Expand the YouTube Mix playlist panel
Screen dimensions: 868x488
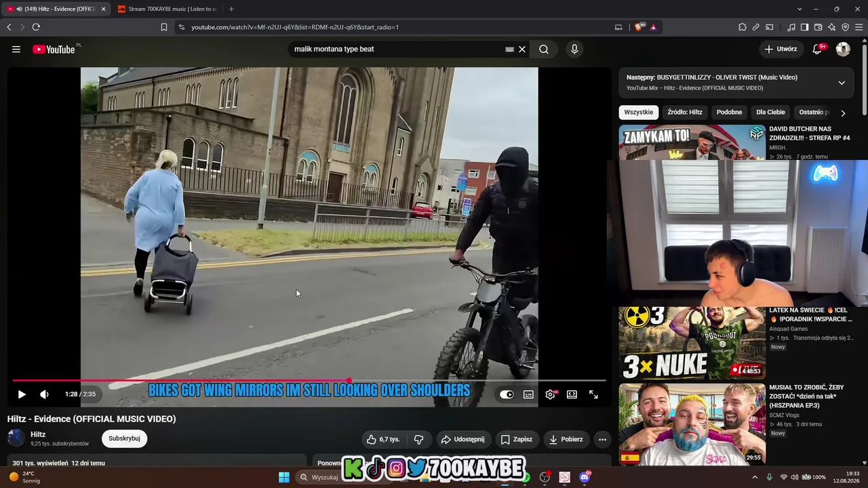(x=842, y=83)
